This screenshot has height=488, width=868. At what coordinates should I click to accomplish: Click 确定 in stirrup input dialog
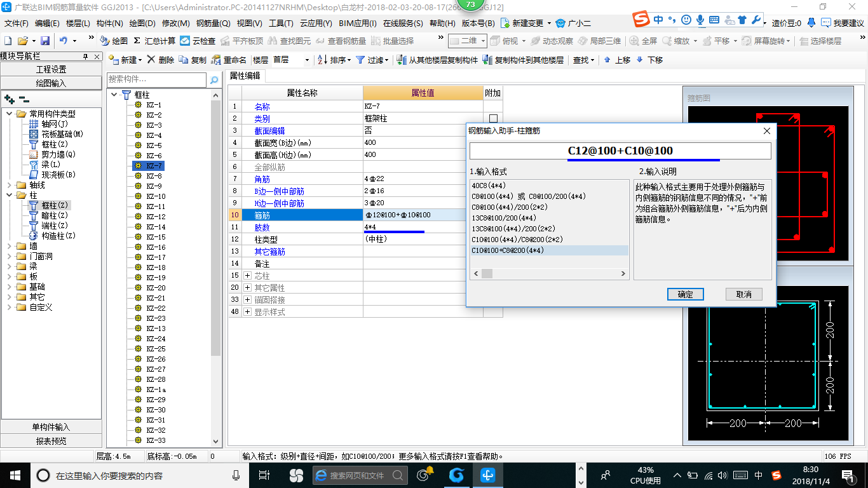(x=686, y=294)
